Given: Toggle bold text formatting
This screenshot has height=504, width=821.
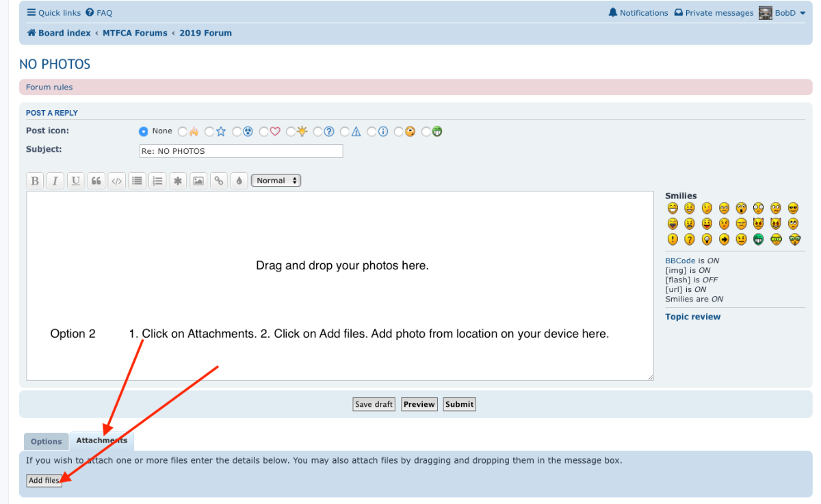Looking at the screenshot, I should (x=35, y=181).
